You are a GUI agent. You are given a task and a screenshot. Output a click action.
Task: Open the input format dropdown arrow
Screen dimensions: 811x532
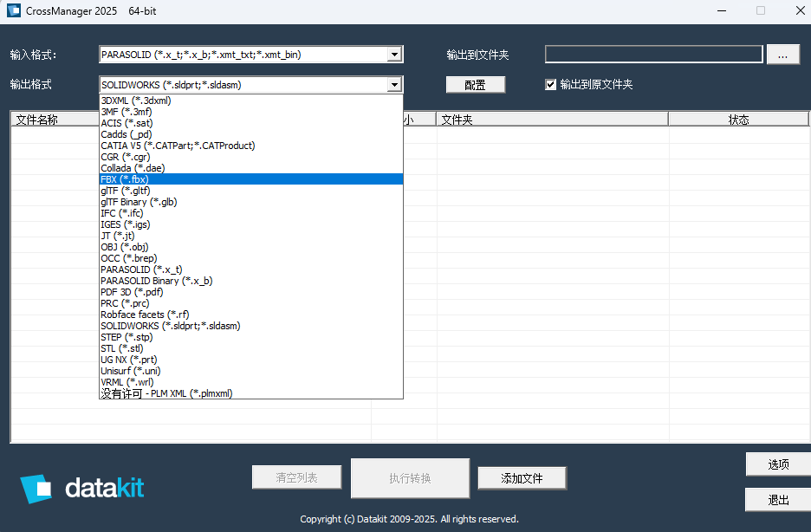click(394, 55)
